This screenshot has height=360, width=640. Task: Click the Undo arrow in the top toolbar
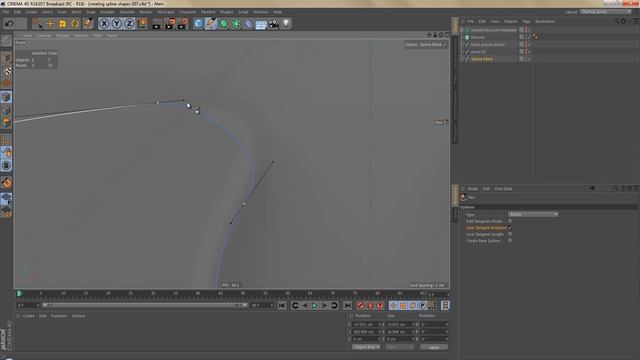[9, 24]
